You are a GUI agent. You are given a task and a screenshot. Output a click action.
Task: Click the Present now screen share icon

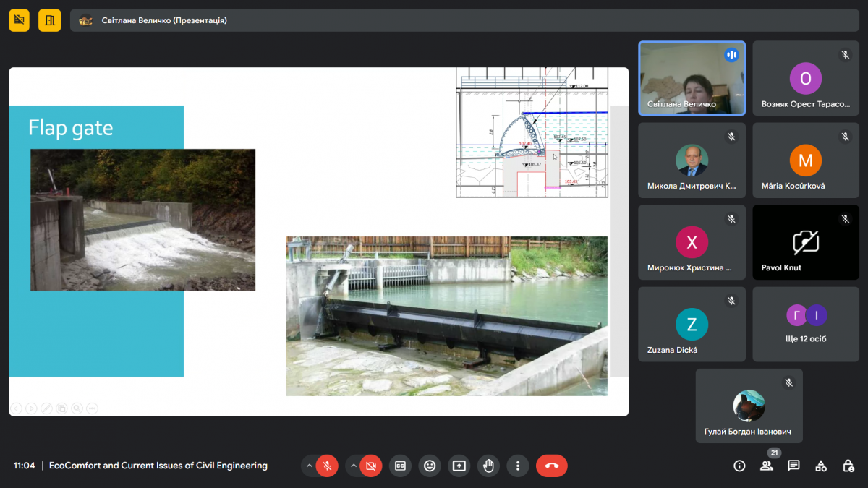click(459, 466)
